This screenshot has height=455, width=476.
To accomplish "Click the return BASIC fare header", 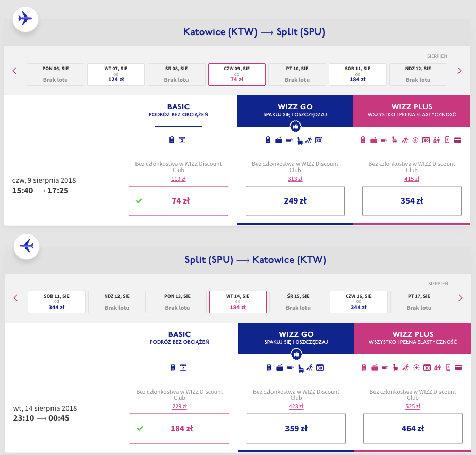I will (x=179, y=338).
